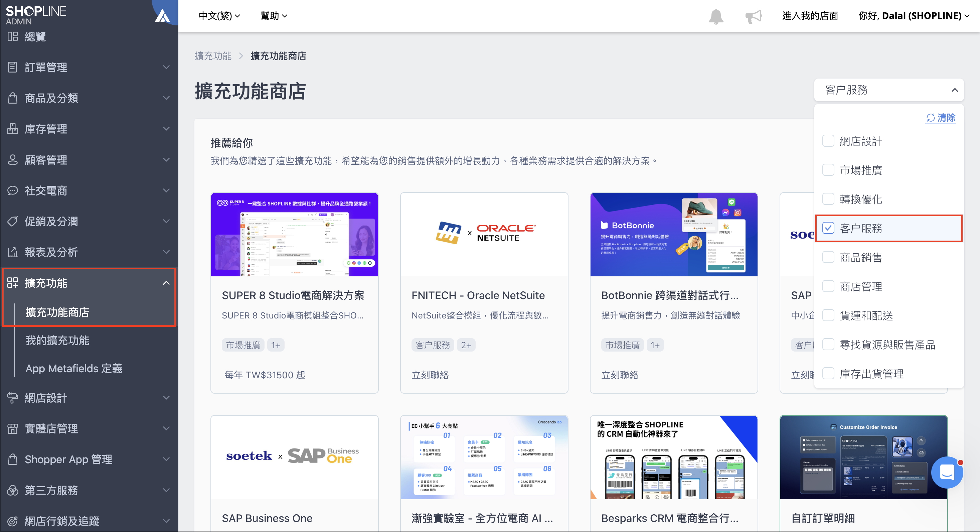Image resolution: width=980 pixels, height=532 pixels.
Task: Click the 訂單管理 order icon
Action: [13, 68]
